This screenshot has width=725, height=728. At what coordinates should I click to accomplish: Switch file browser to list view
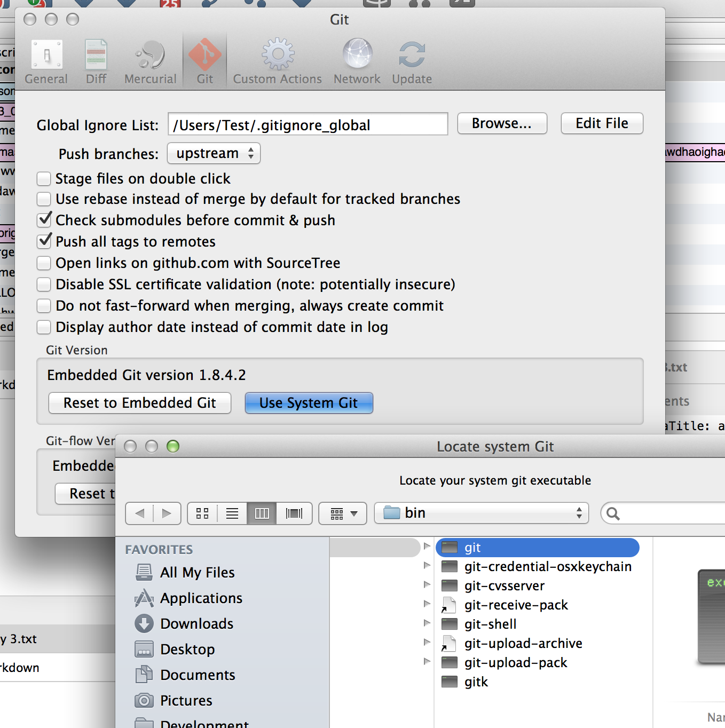pyautogui.click(x=232, y=513)
